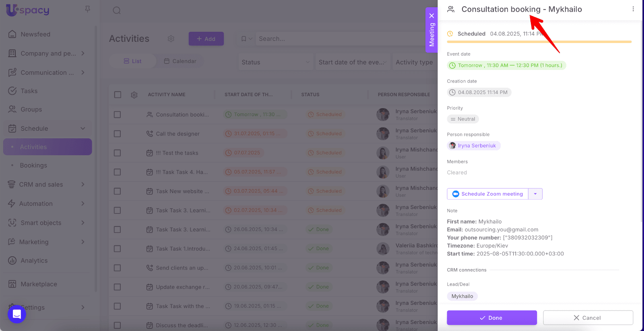Check the Consultation booking row checkbox
This screenshot has width=644, height=331.
[x=118, y=115]
